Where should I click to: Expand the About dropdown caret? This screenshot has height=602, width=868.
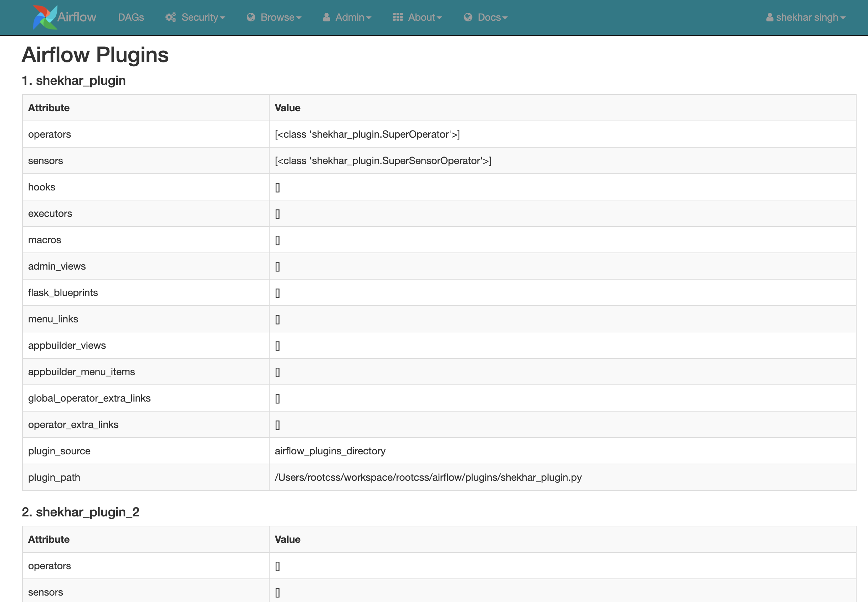439,18
